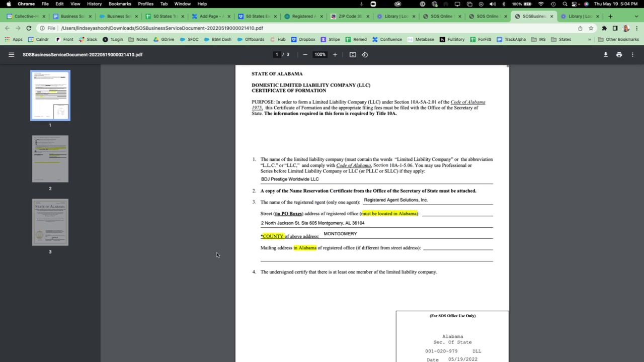Reload the current page

click(x=29, y=28)
